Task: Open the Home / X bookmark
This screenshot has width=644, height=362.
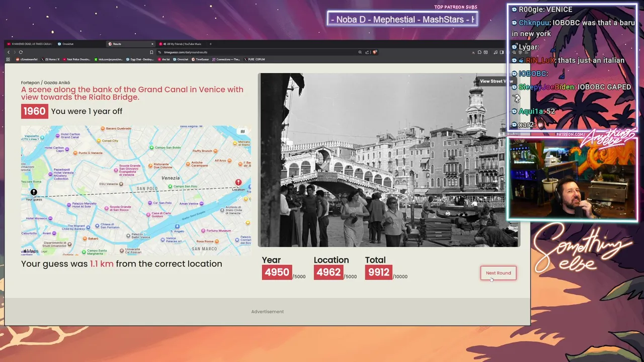Action: coord(50,59)
